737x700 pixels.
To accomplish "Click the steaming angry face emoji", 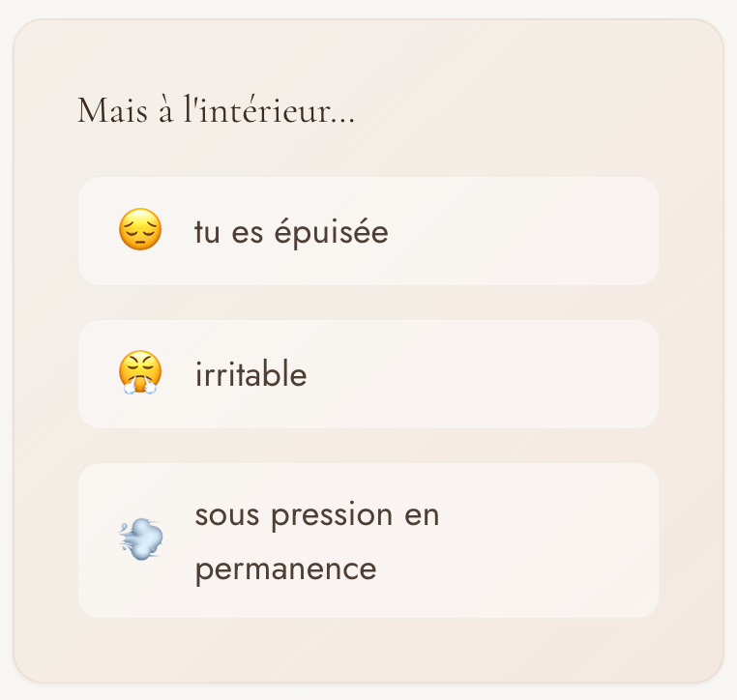I will [x=139, y=374].
